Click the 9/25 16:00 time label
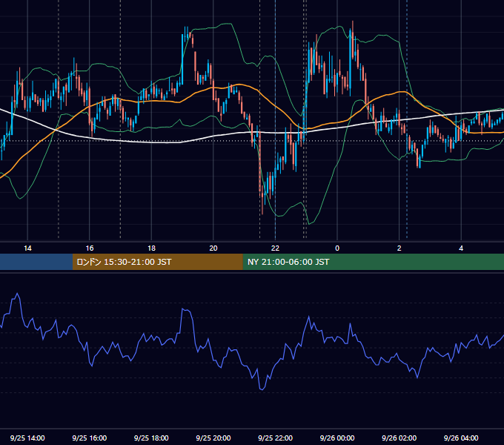Image resolution: width=504 pixels, height=445 pixels. pyautogui.click(x=90, y=438)
